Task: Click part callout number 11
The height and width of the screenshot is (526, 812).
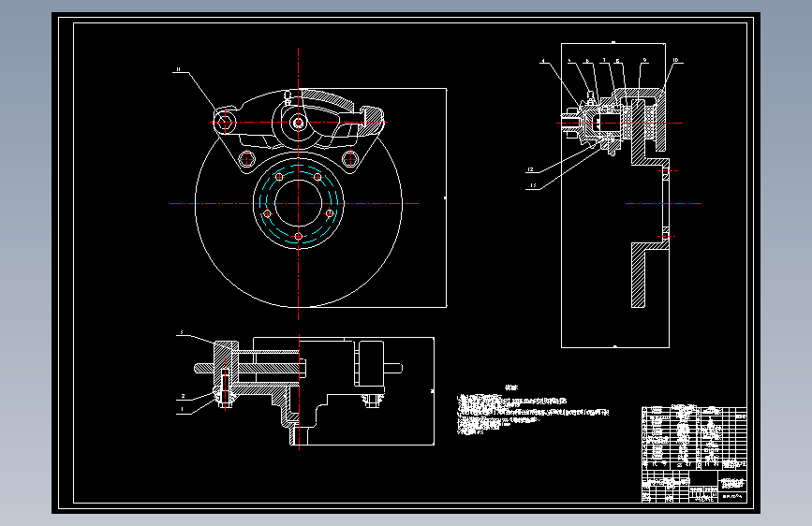Action: coord(179,69)
